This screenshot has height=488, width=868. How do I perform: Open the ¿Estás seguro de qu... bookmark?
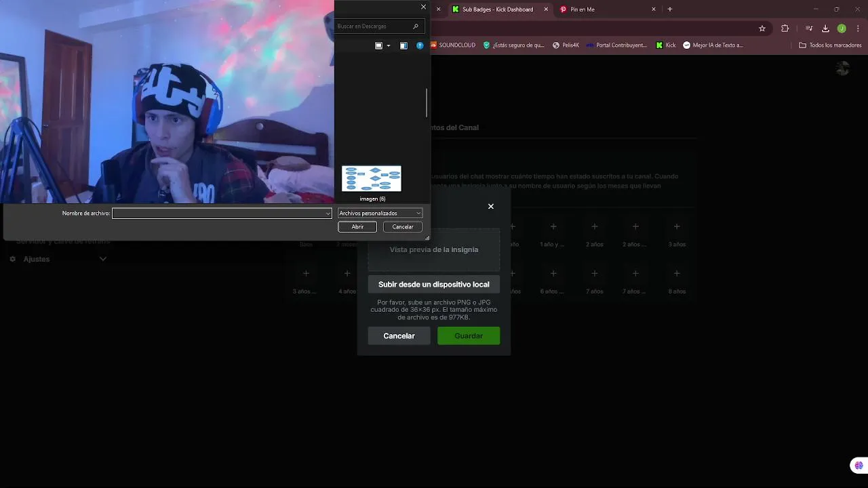[x=514, y=45]
